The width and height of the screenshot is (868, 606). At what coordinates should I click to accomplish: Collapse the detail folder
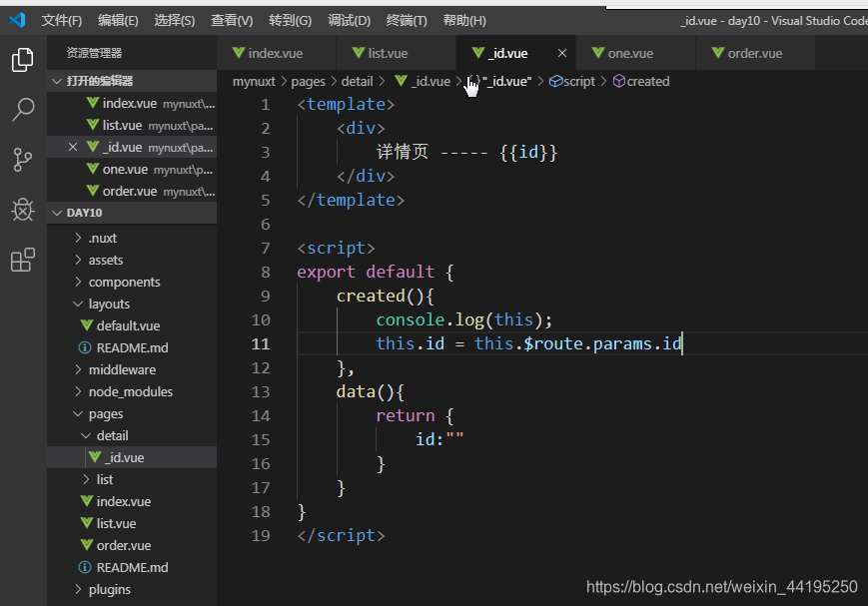click(132, 435)
